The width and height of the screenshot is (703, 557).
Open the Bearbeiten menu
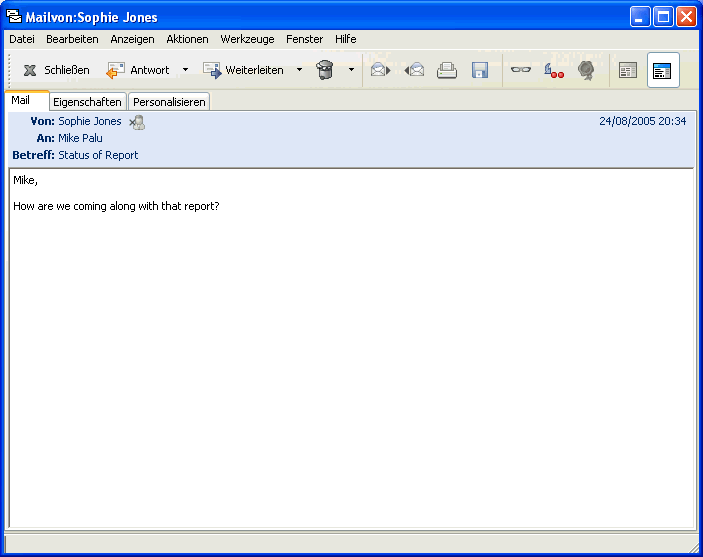pyautogui.click(x=72, y=39)
